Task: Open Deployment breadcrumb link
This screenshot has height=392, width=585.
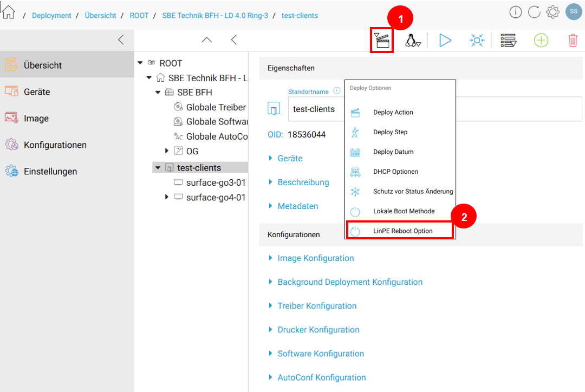Action: 51,16
